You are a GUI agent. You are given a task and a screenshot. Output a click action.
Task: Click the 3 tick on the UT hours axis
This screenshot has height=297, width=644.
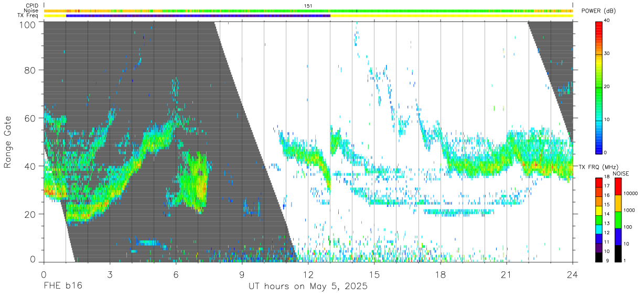(x=110, y=274)
